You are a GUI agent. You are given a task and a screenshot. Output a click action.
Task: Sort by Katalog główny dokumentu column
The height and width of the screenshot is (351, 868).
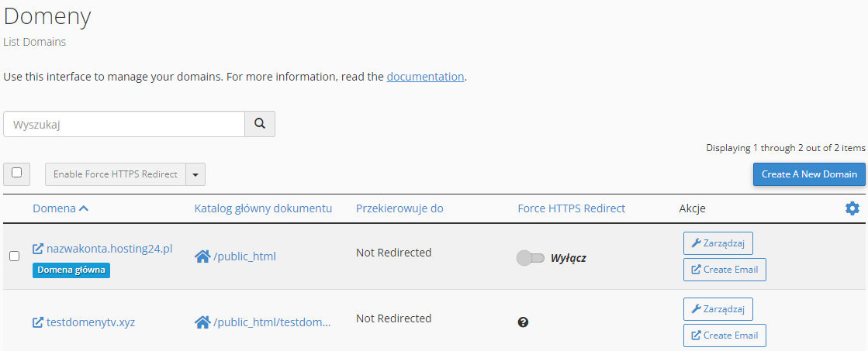click(263, 208)
